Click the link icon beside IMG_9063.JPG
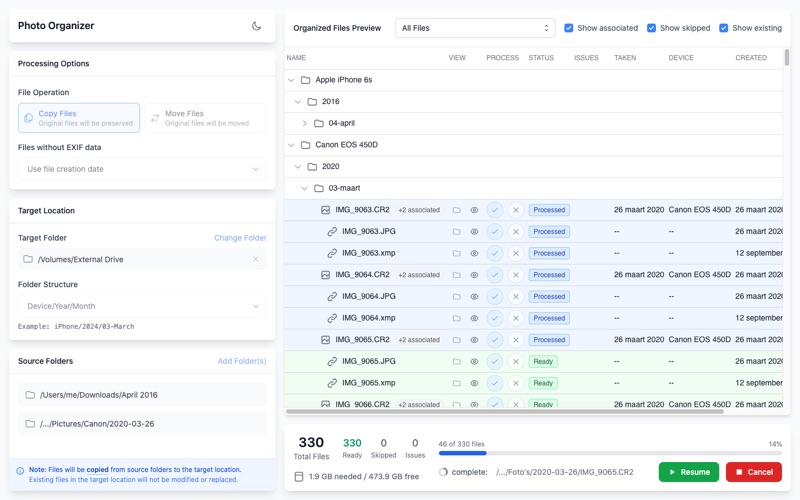The width and height of the screenshot is (800, 500). pyautogui.click(x=332, y=232)
